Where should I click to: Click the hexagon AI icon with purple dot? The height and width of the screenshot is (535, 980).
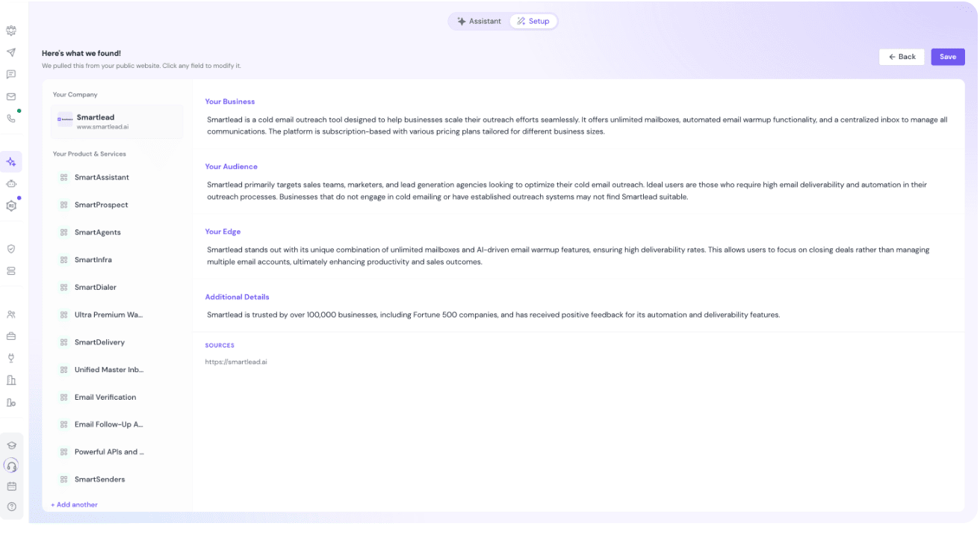pyautogui.click(x=11, y=205)
